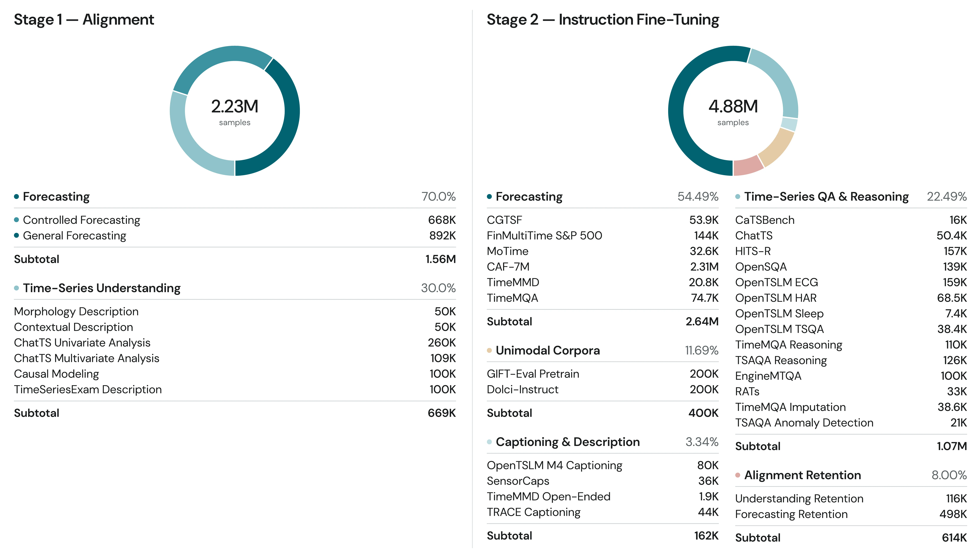Click the '70.0%' Forecasting percentage
Image resolution: width=980 pixels, height=558 pixels.
[x=439, y=197]
